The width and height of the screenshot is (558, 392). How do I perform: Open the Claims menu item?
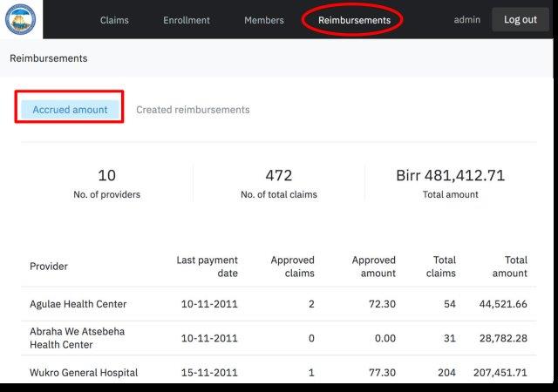tap(114, 20)
